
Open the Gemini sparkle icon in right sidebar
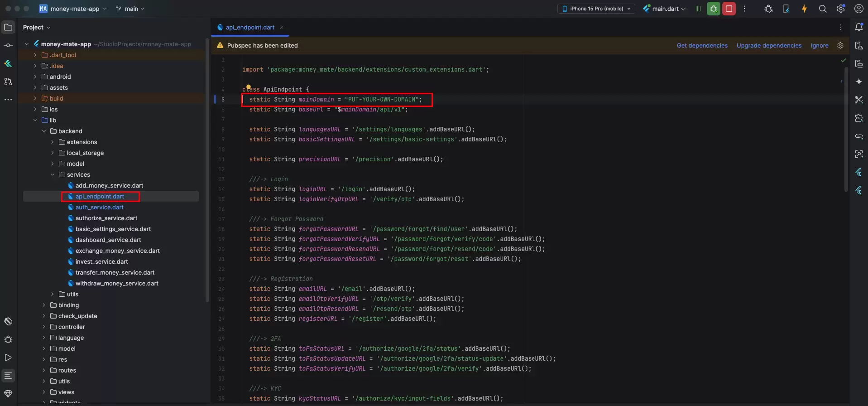(859, 82)
